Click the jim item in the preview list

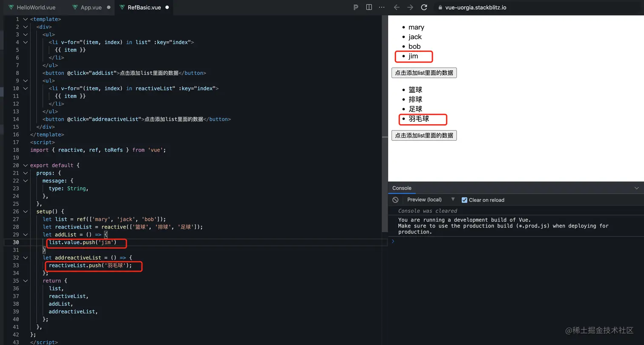(x=413, y=56)
